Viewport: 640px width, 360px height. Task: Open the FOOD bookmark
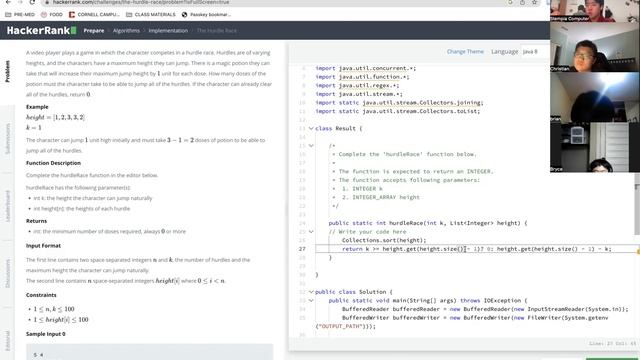pos(52,14)
